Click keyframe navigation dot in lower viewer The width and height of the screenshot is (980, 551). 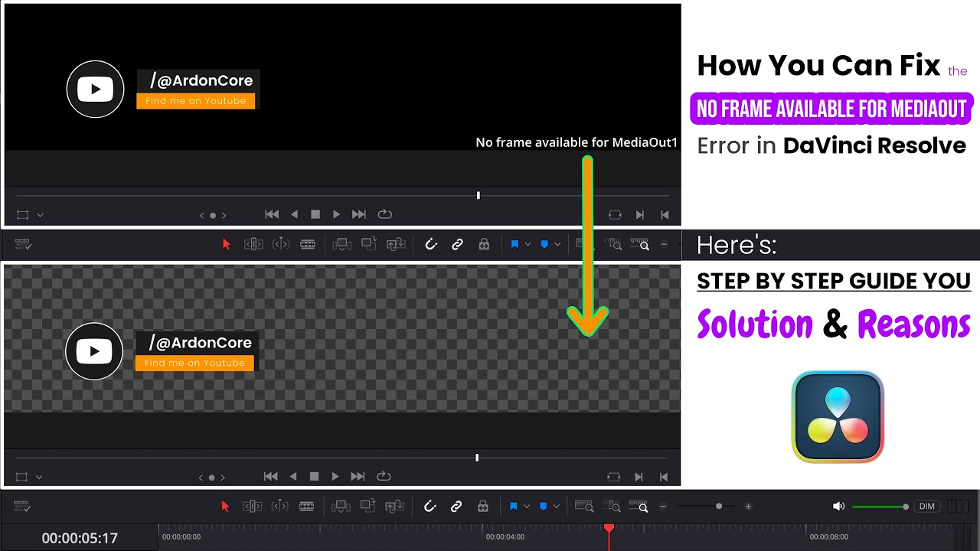click(212, 477)
